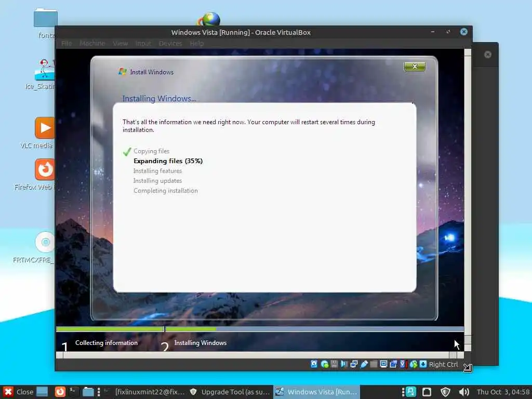
Task: Click the globe icon behind the VirtualBox title
Action: (x=209, y=19)
